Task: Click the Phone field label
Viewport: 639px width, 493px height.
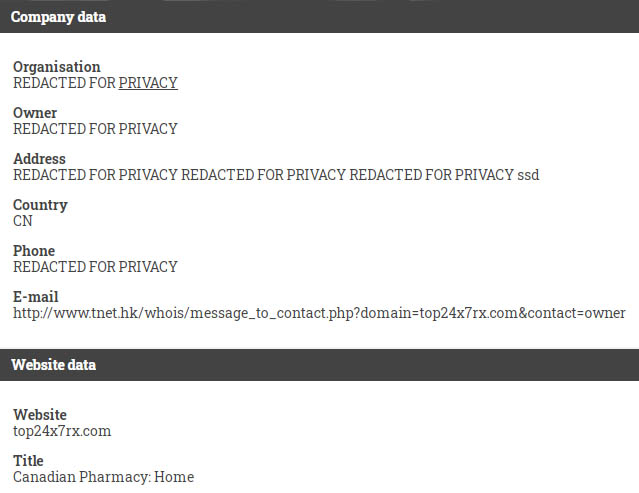Action: coord(34,251)
